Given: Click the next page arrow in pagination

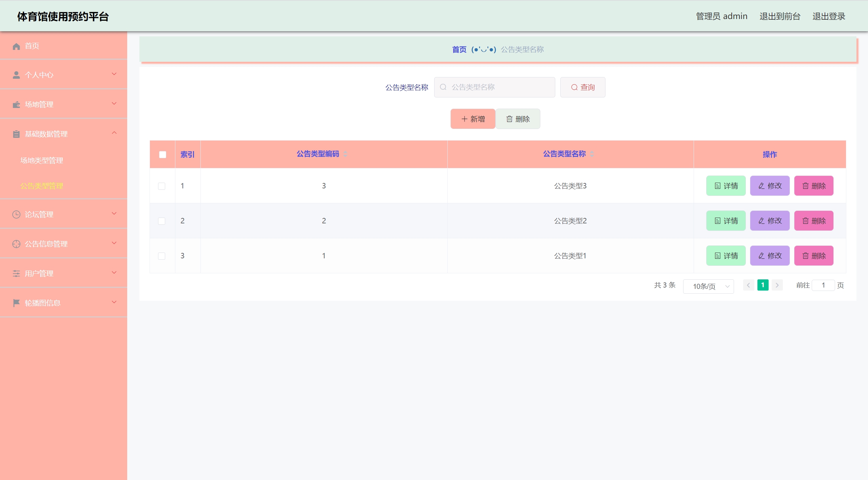Looking at the screenshot, I should pos(777,285).
